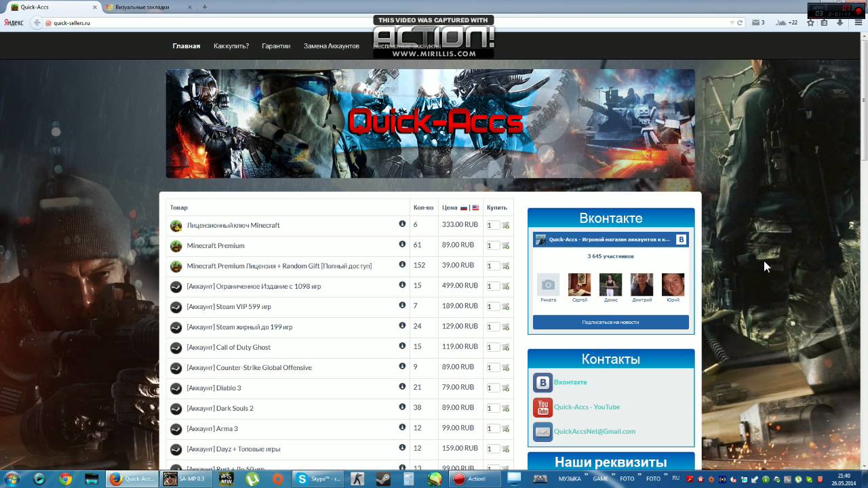Screen dimensions: 868x488
Task: Open Google Chrome from the taskbar
Action: tap(65, 479)
